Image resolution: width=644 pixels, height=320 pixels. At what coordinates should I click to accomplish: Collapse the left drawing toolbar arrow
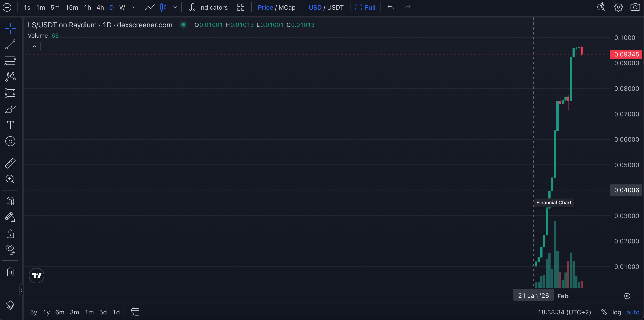click(21, 290)
